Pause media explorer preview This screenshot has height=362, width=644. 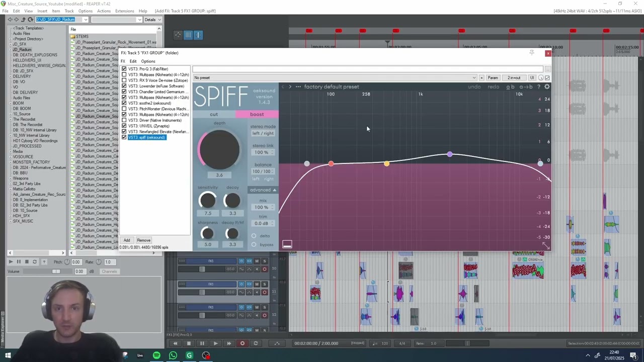[19, 262]
